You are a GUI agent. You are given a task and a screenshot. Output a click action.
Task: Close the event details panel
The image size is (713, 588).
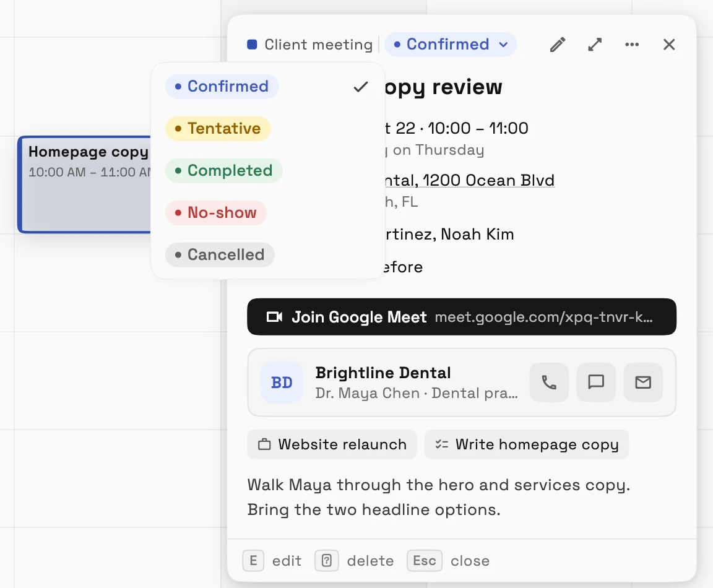click(x=669, y=45)
